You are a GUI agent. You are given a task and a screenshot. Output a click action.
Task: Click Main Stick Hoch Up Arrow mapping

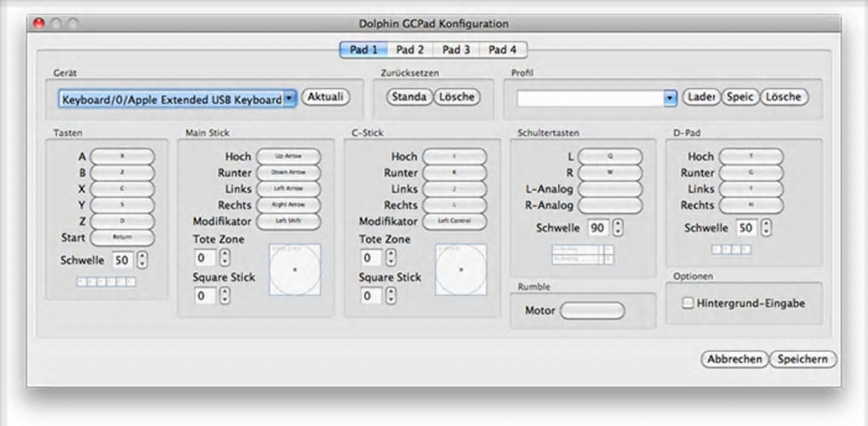288,156
